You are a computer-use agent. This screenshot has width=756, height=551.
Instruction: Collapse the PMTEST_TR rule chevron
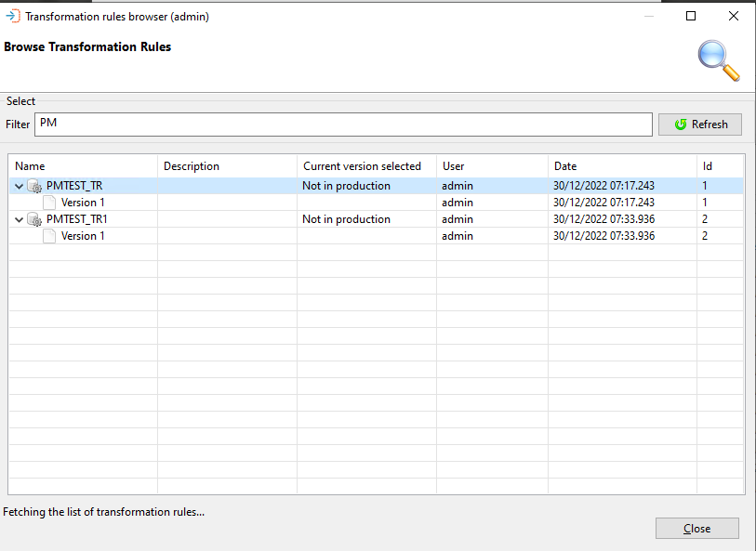click(19, 186)
